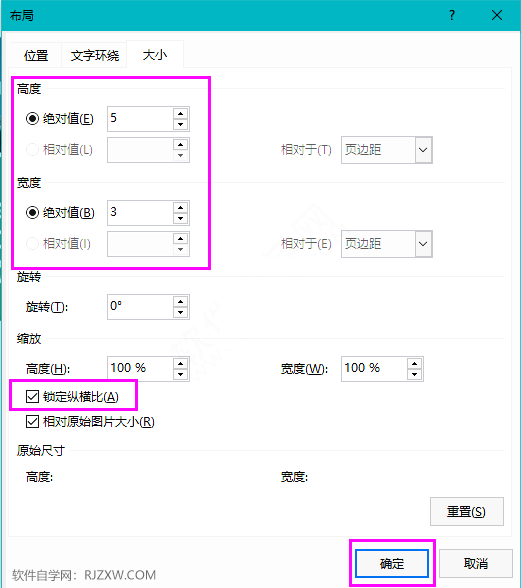
Task: Click the 重置(S) button
Action: coord(467,512)
